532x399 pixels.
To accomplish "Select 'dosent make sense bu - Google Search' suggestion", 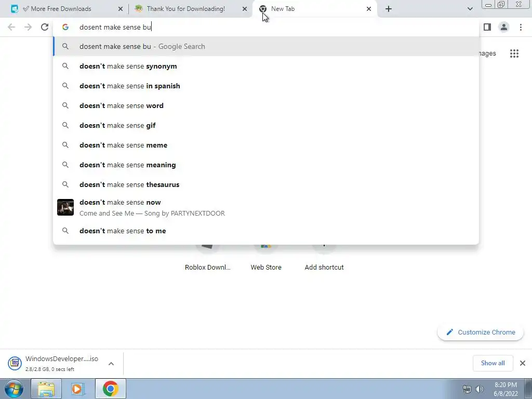I will click(266, 46).
